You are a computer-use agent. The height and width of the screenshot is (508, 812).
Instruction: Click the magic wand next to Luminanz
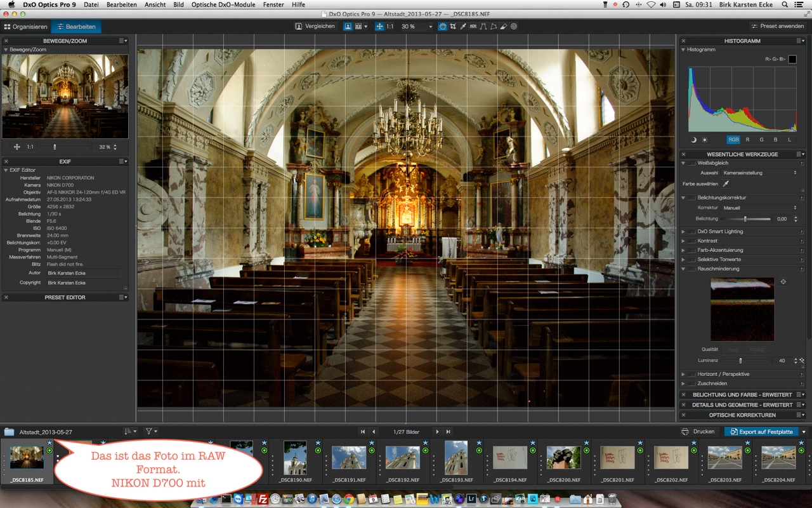click(x=802, y=360)
